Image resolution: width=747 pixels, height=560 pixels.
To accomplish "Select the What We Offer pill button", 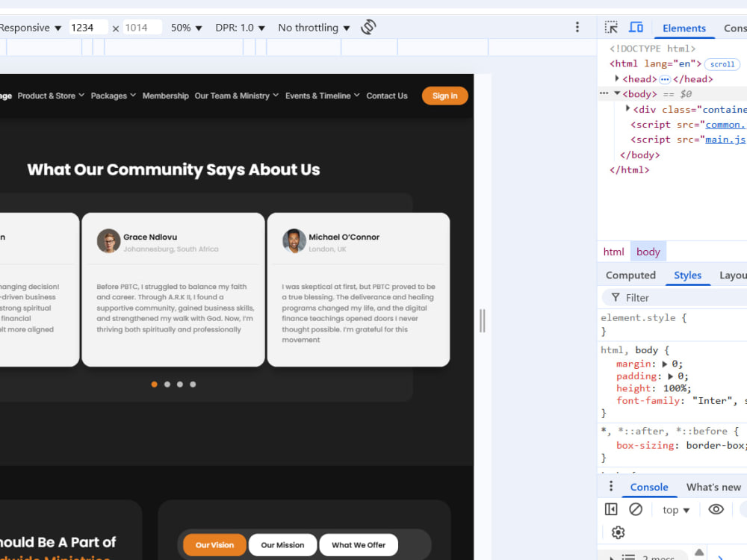I will click(359, 545).
